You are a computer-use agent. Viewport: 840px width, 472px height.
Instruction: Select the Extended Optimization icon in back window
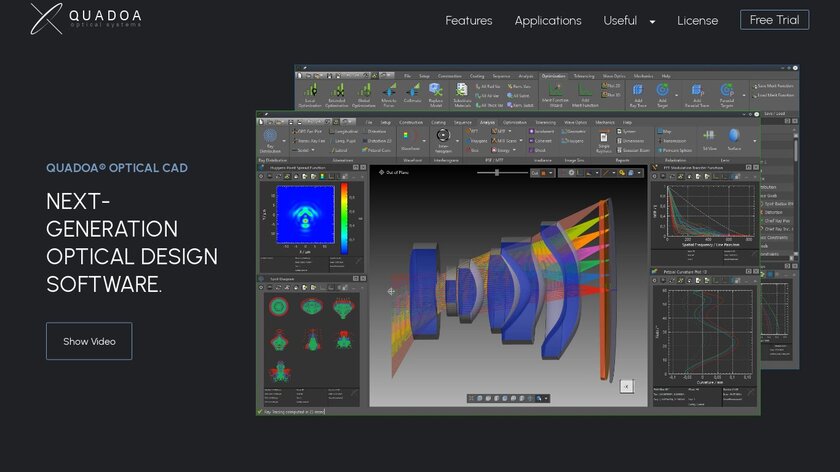337,95
